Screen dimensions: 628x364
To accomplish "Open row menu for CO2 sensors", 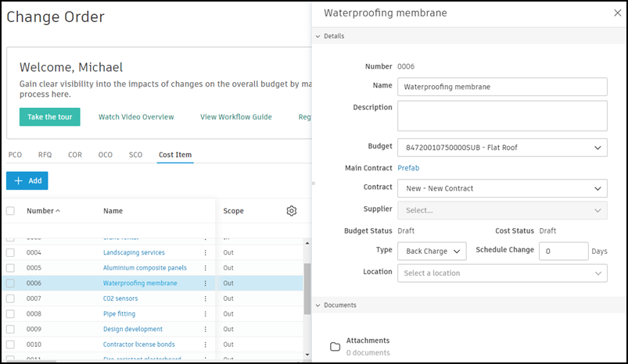I will [206, 298].
